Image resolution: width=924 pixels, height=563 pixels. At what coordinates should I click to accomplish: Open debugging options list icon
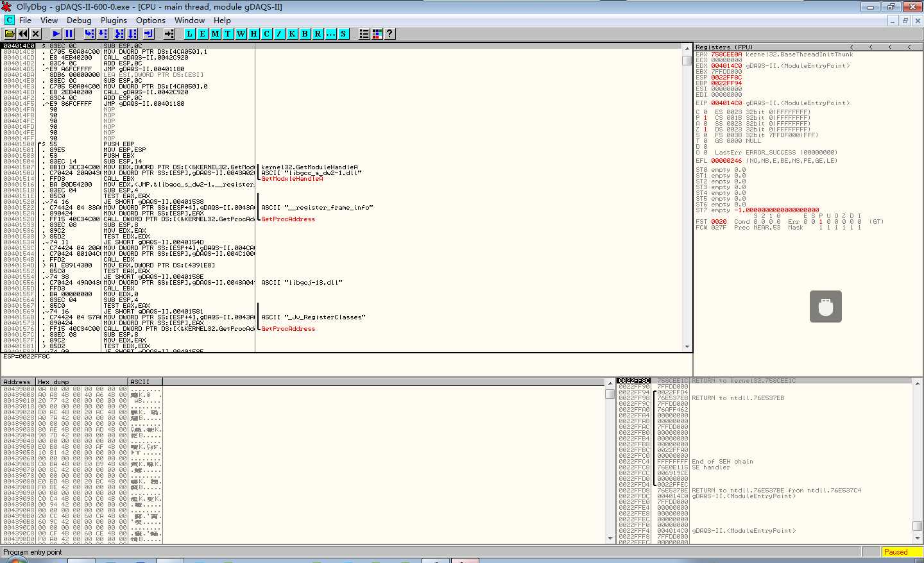(x=364, y=33)
